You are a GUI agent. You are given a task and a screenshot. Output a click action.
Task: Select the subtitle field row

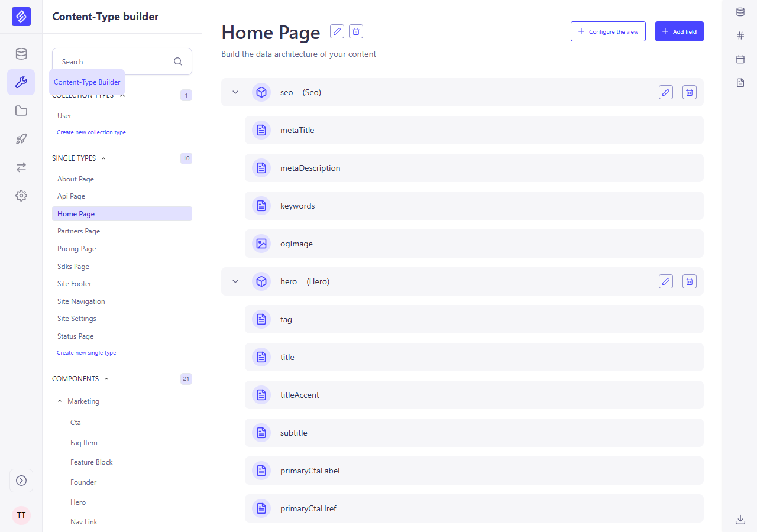click(x=474, y=433)
